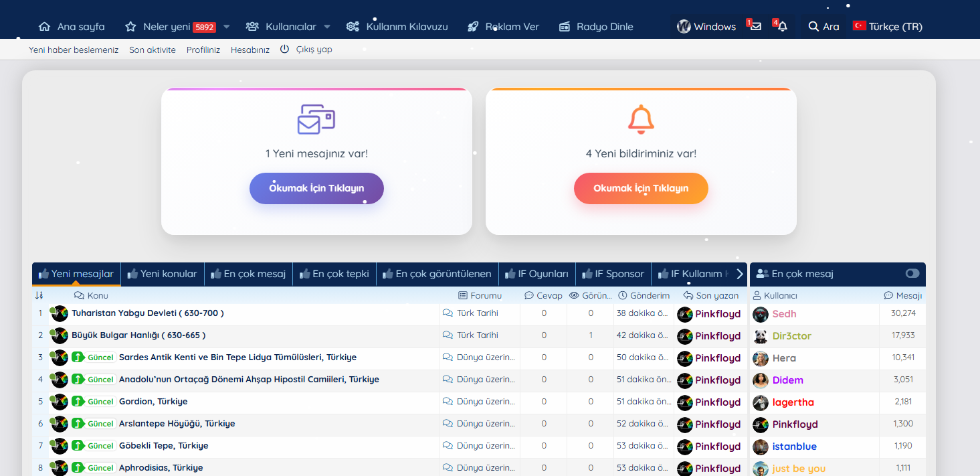Expand the Neler yeni dropdown arrow
Screen dimensions: 980x476
(226, 27)
